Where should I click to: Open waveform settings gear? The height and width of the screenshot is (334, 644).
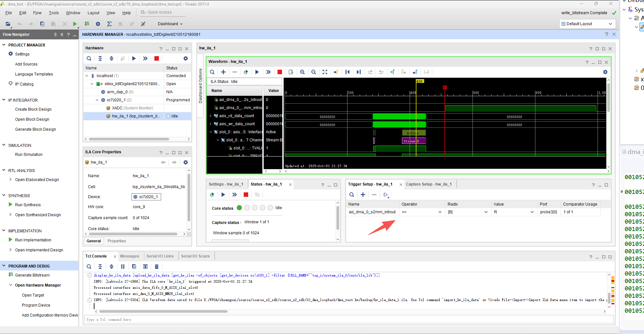[605, 72]
